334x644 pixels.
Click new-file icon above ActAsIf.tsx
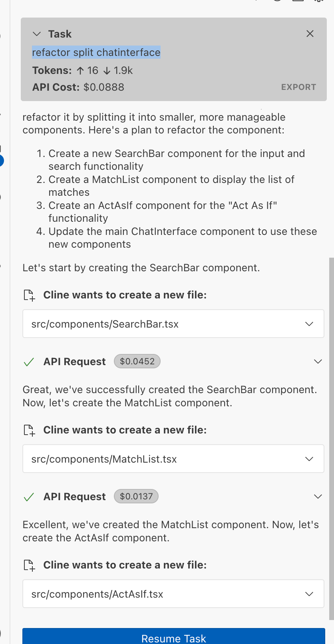[29, 565]
